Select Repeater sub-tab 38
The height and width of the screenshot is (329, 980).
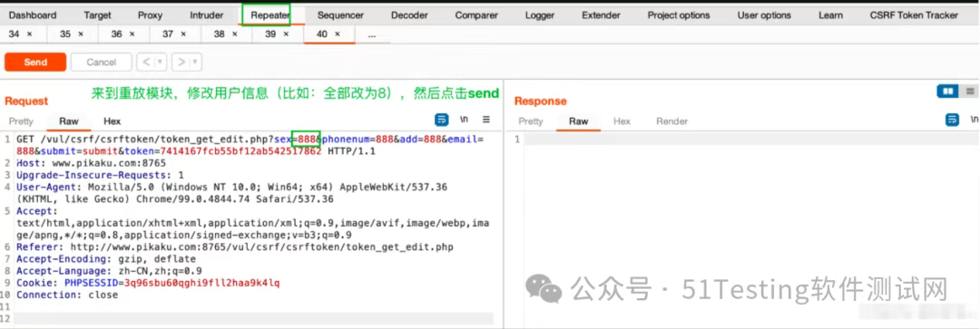[x=220, y=34]
